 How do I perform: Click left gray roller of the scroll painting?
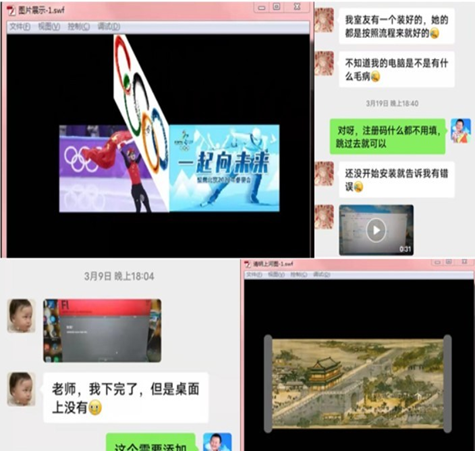[x=268, y=384]
